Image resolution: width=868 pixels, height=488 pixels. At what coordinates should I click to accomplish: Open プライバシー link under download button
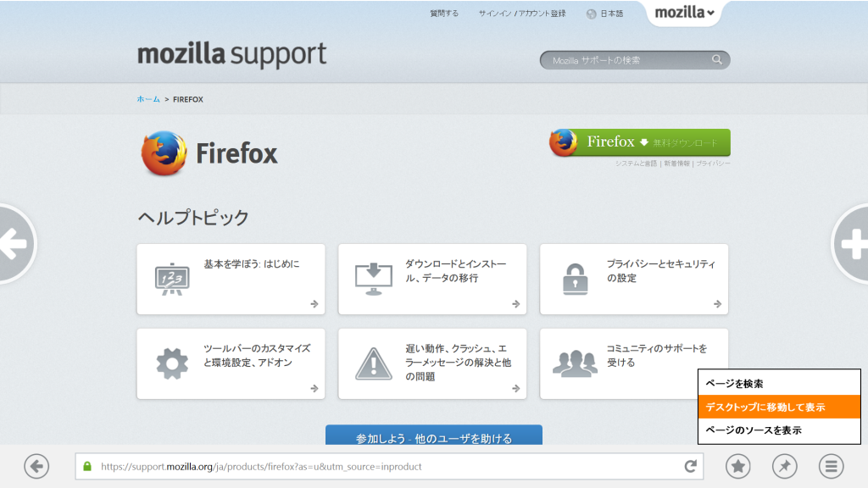pos(713,164)
